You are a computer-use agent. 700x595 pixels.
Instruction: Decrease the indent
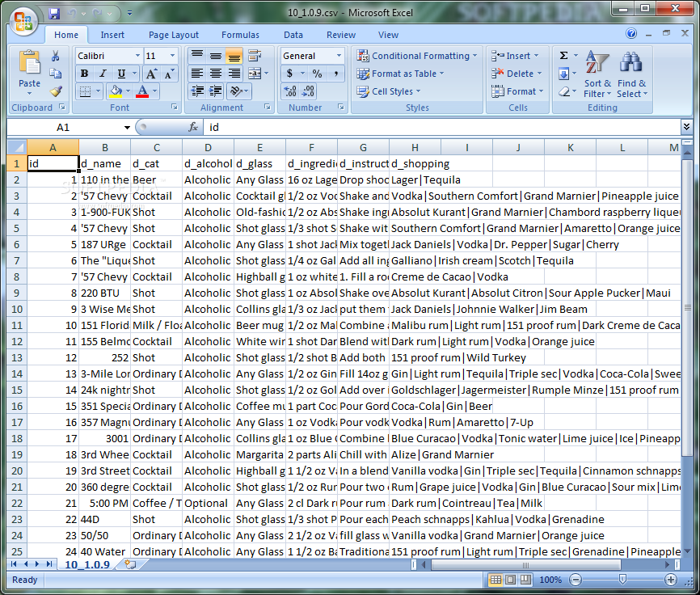[x=197, y=91]
